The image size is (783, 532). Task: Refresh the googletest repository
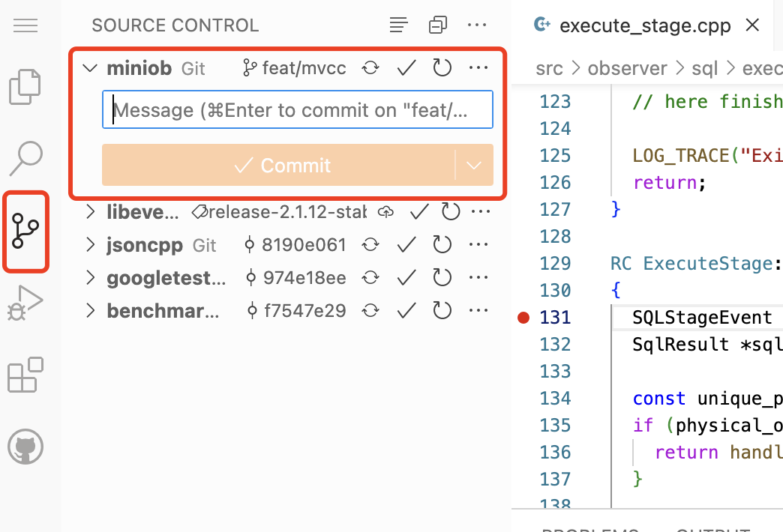point(442,277)
